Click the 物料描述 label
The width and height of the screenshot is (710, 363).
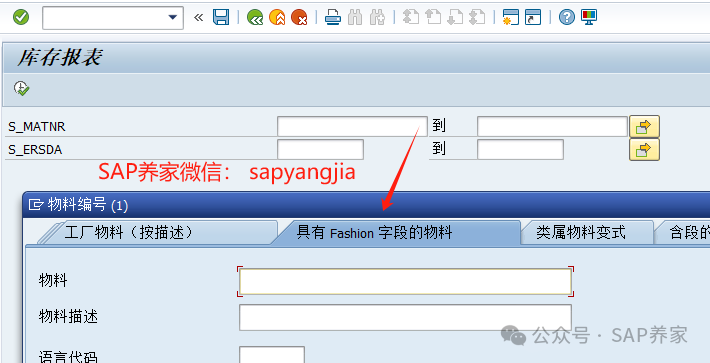68,317
